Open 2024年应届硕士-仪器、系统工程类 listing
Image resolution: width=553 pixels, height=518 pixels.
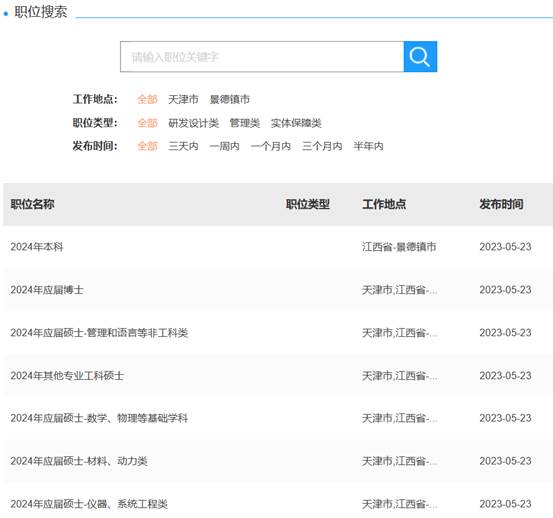[89, 504]
